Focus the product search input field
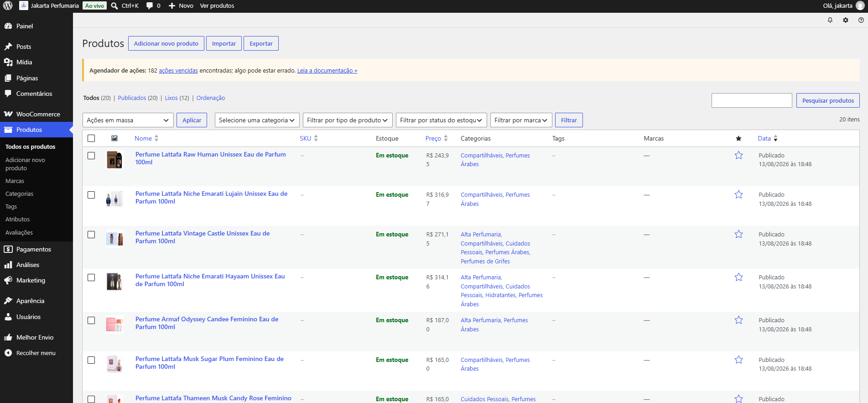868x403 pixels. (752, 100)
